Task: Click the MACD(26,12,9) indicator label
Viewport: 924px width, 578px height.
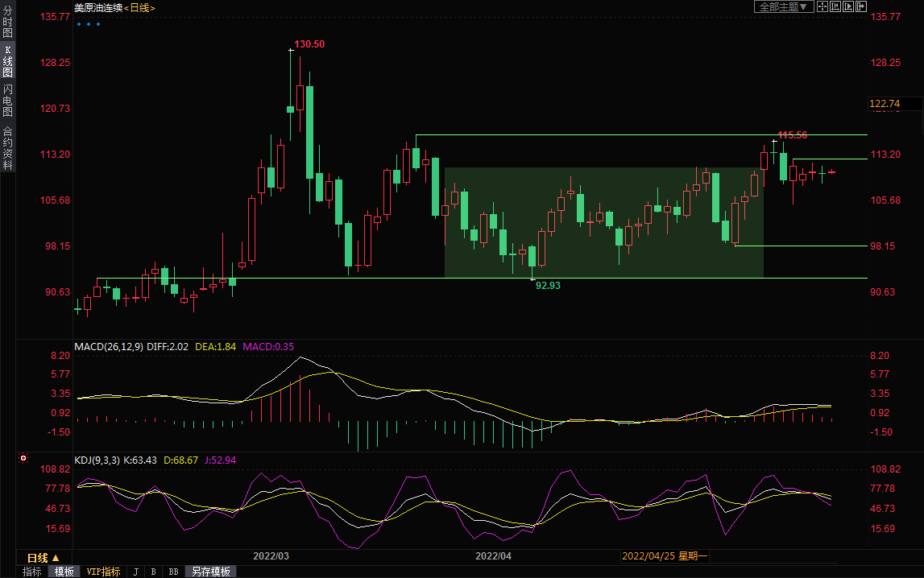Action: point(109,346)
